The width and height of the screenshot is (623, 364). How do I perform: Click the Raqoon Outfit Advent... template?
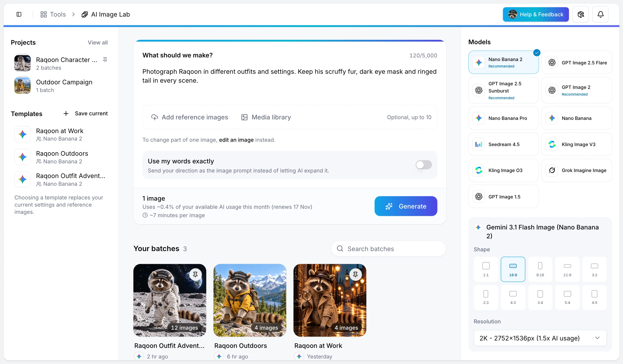click(x=61, y=179)
